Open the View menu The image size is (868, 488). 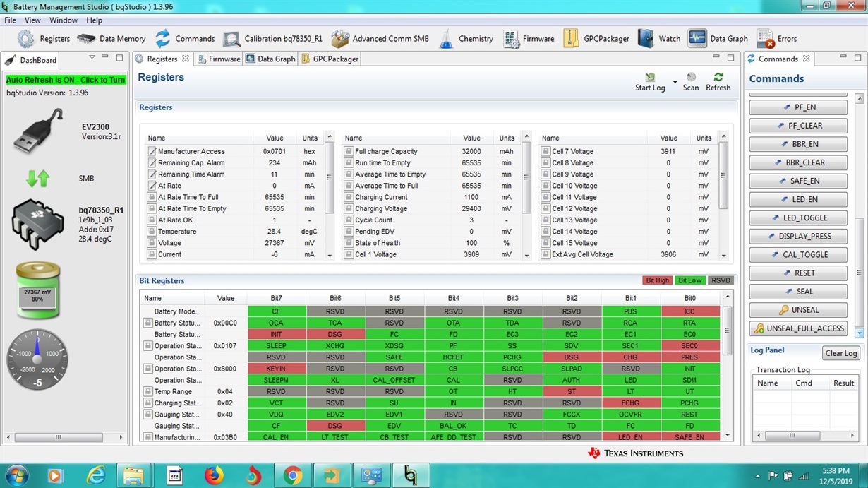coord(32,20)
